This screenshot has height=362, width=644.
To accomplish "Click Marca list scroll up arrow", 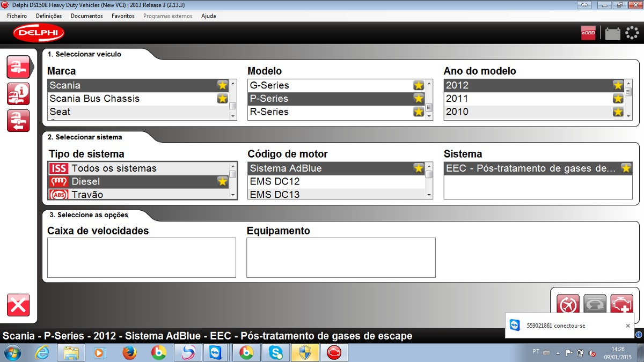I will (233, 83).
